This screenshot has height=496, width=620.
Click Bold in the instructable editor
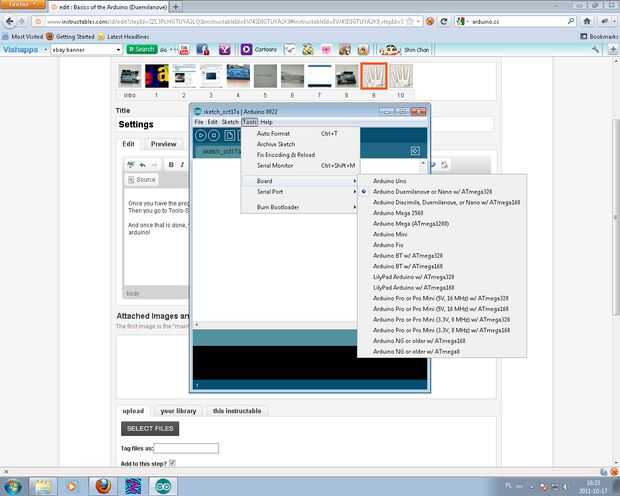pyautogui.click(x=171, y=165)
